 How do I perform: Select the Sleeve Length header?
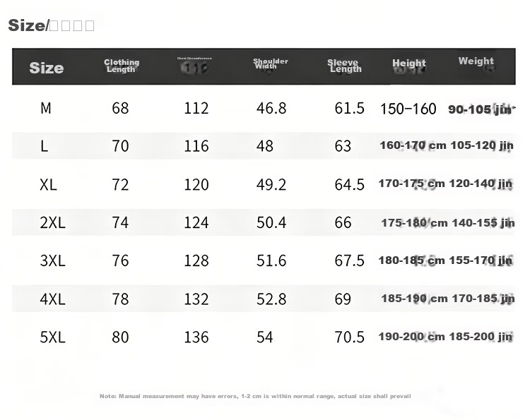(344, 66)
